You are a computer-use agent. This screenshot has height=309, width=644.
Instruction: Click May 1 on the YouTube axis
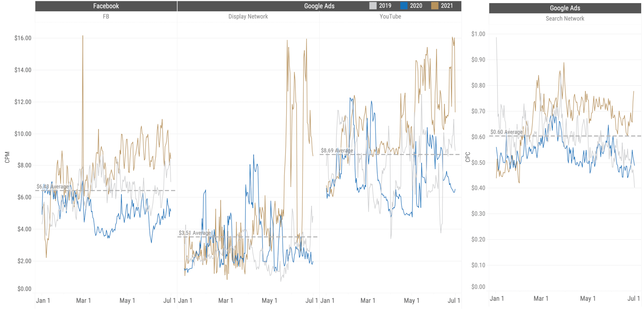412,301
